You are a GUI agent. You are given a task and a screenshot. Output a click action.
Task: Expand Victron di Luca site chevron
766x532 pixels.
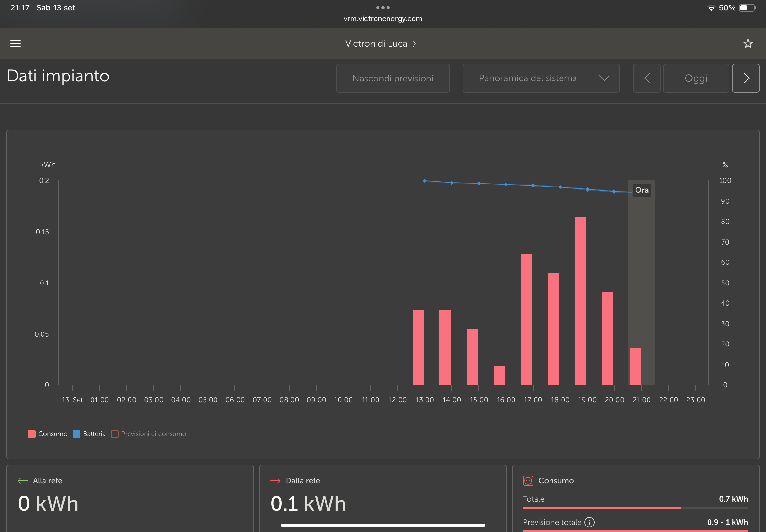[x=414, y=44]
